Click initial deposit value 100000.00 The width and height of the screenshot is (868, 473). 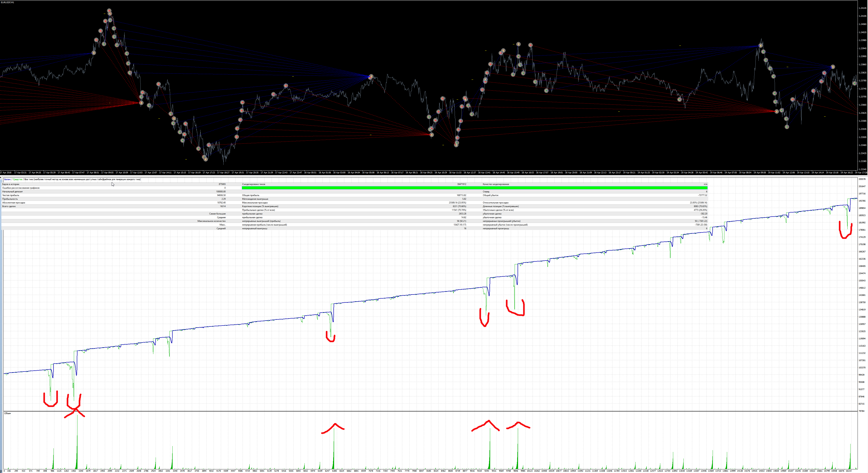tap(221, 192)
